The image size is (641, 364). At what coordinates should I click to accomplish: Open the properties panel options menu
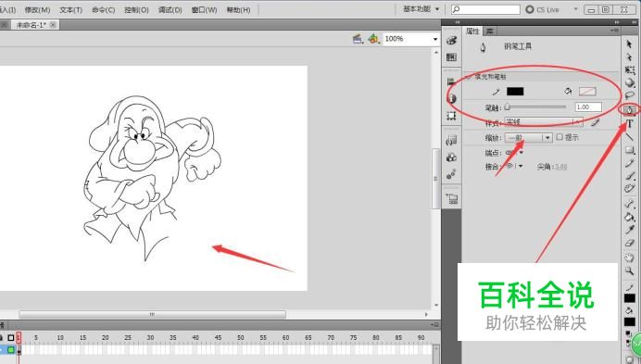click(614, 31)
